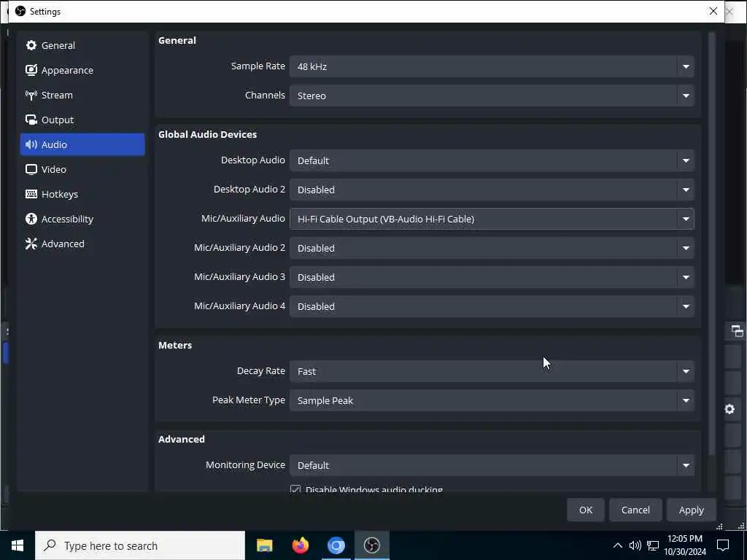Click the network tray icon
Image resolution: width=747 pixels, height=560 pixels.
point(653,545)
